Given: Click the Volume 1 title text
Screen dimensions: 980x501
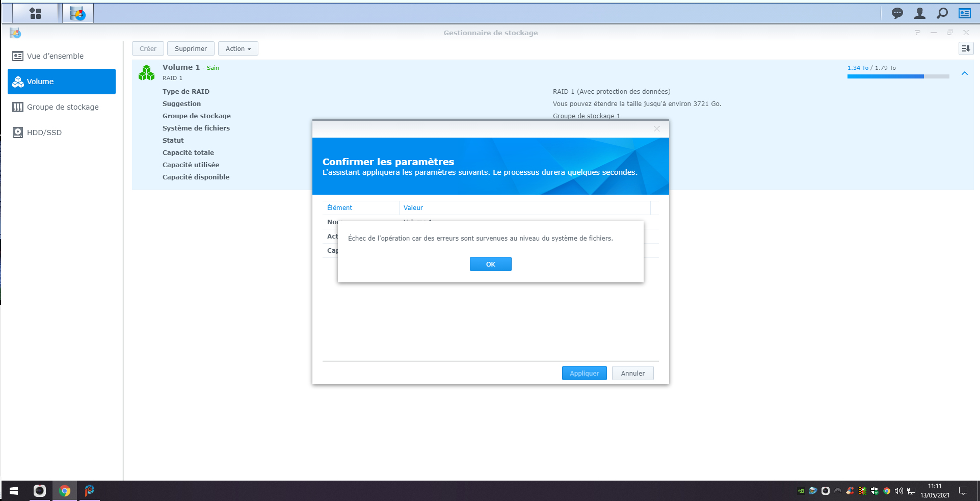Looking at the screenshot, I should [x=181, y=67].
